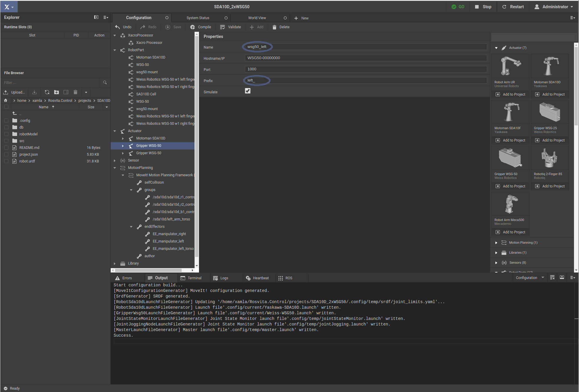
Task: Check the src folder checkbox
Action: 6,141
